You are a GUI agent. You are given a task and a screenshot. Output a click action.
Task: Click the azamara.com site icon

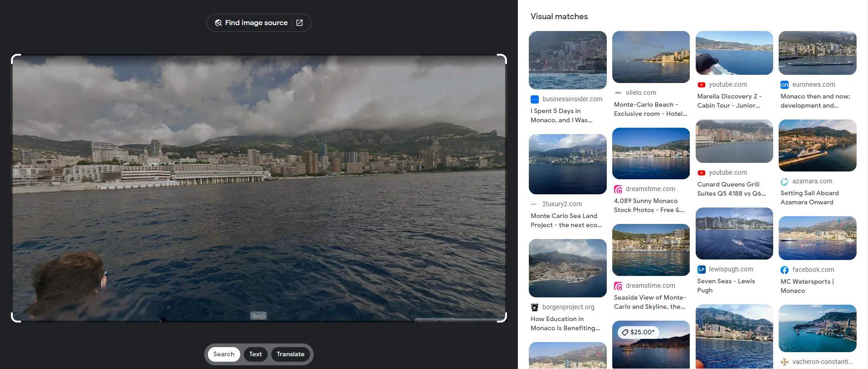[x=785, y=182]
